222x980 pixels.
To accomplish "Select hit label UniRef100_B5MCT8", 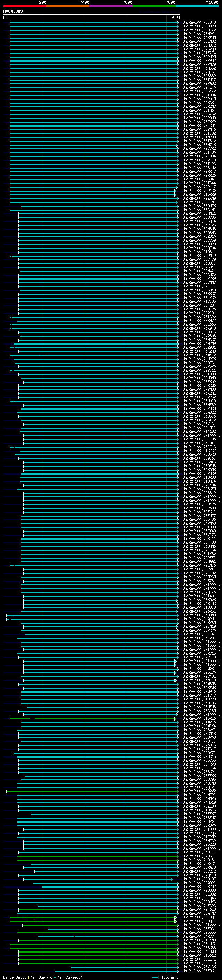I will (199, 680).
